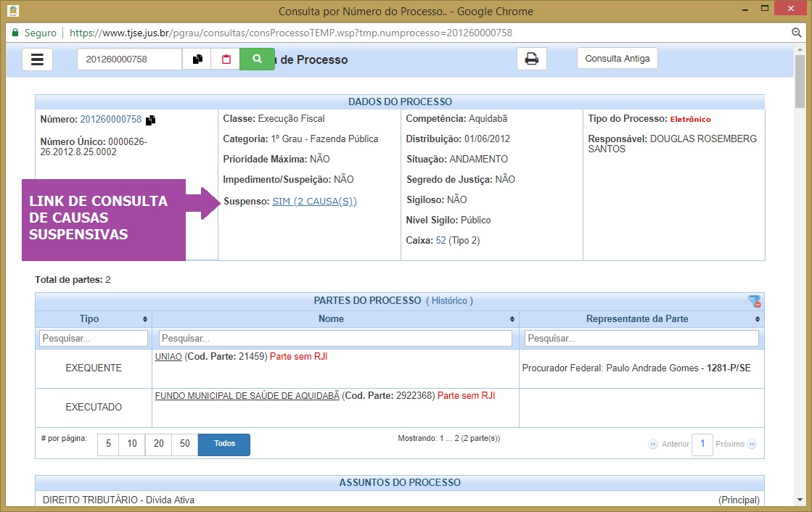Open the Histórico link
This screenshot has height=512, width=812.
point(449,300)
